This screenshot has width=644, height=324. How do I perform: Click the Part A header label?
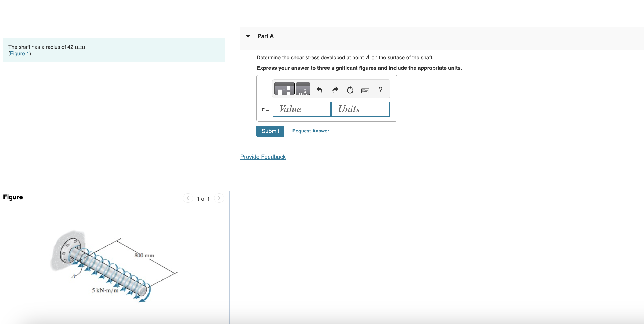(x=265, y=36)
